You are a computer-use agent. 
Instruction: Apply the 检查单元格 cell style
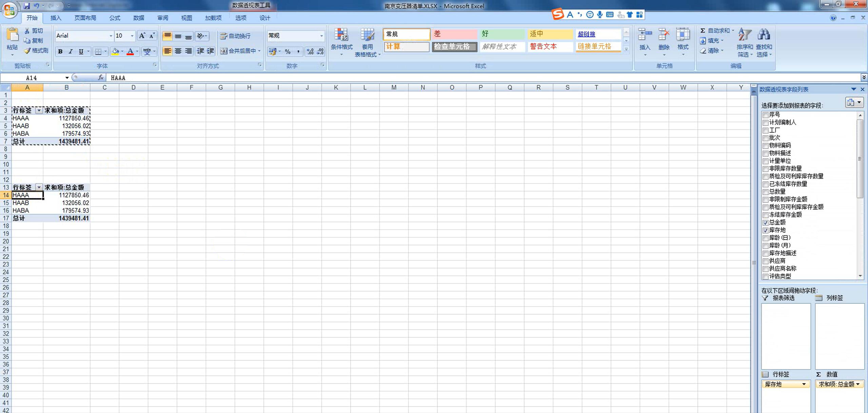(454, 46)
